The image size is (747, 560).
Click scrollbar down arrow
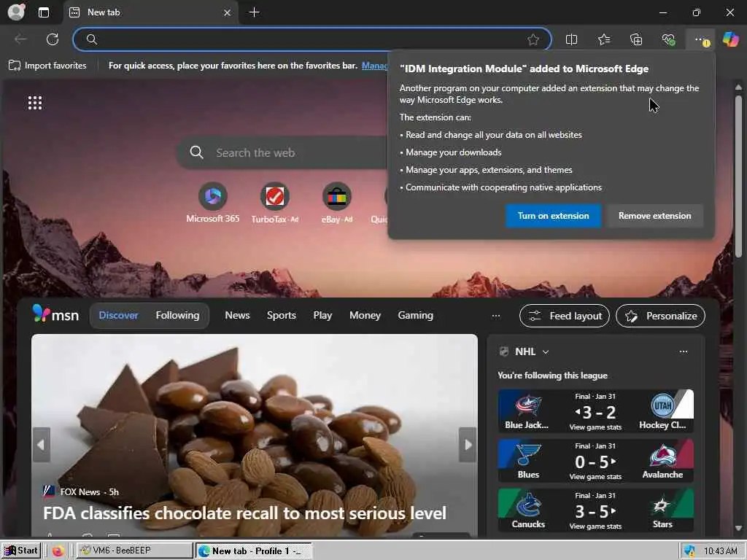pos(738,528)
